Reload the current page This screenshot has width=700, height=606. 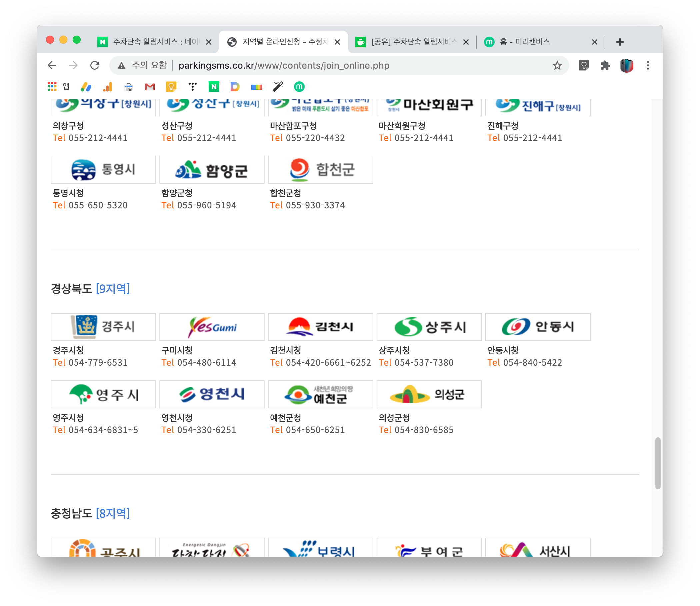[x=95, y=65]
